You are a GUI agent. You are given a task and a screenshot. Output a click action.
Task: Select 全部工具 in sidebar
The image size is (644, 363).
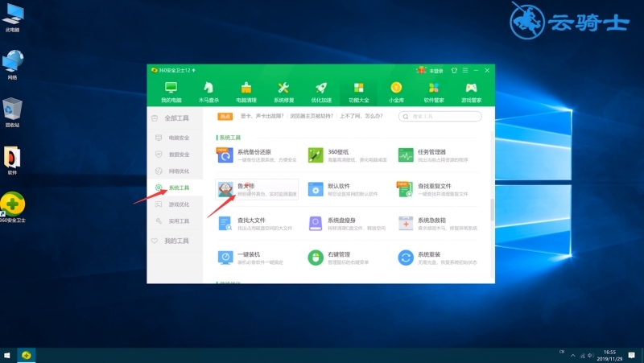coord(175,118)
